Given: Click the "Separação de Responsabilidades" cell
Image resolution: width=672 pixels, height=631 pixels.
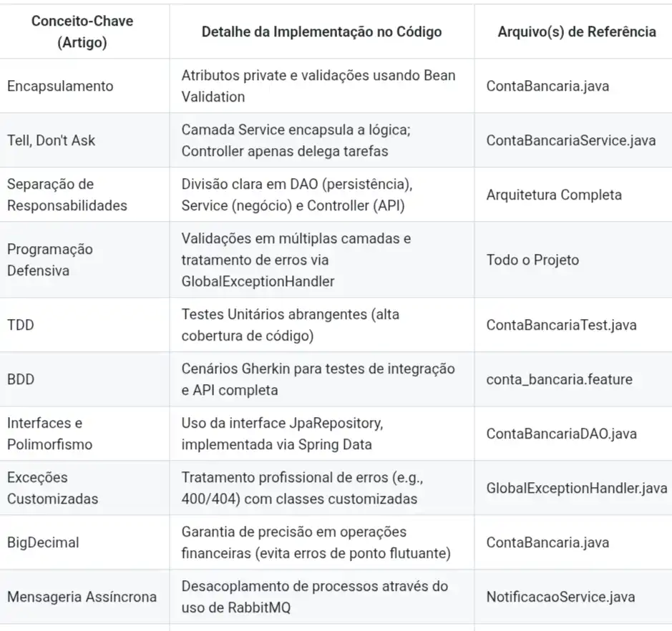Looking at the screenshot, I should pyautogui.click(x=67, y=195).
